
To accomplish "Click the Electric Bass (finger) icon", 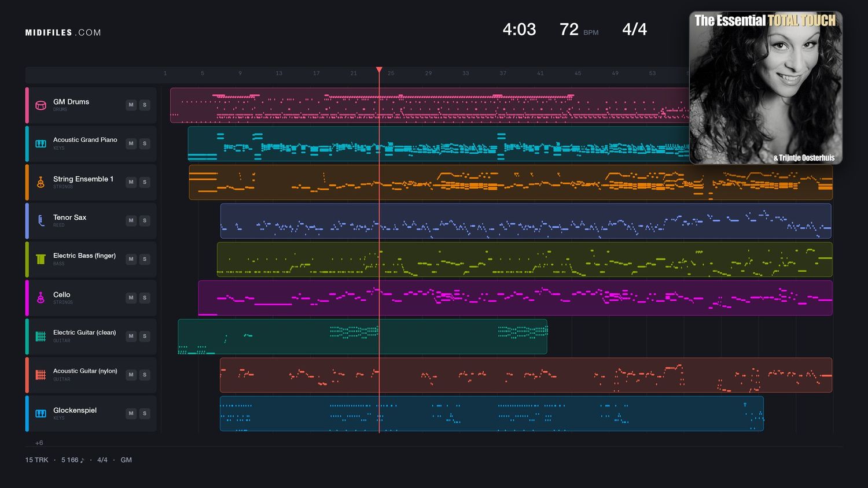I will tap(41, 259).
